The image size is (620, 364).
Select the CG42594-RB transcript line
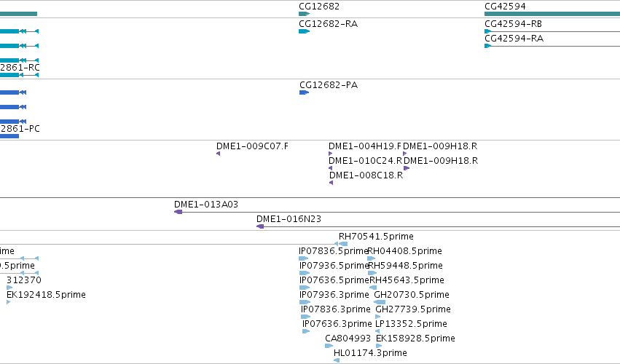552,31
